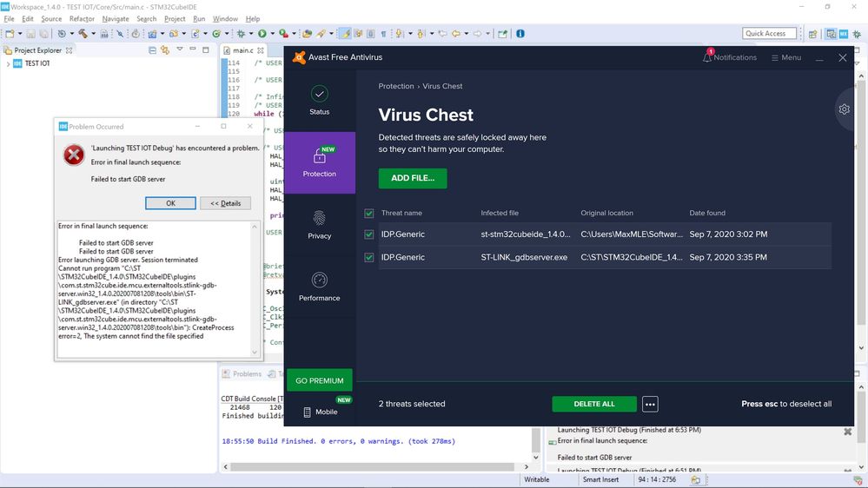Open the Avast Privacy section
The image size is (868, 488).
coord(320,225)
